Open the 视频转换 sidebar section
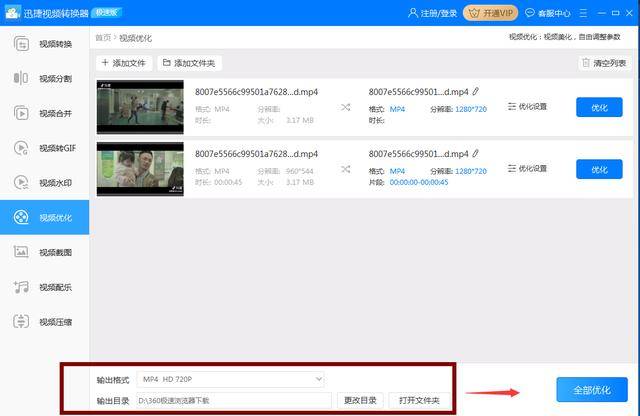 coord(44,44)
